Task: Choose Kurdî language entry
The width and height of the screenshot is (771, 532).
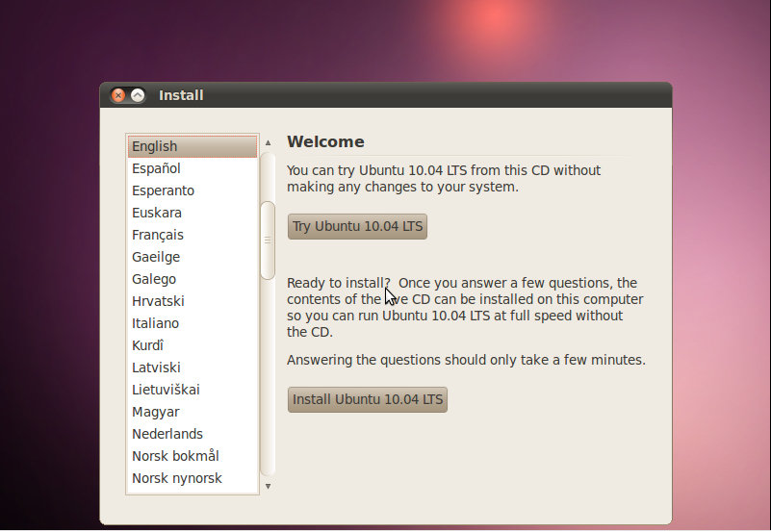Action: click(x=193, y=345)
